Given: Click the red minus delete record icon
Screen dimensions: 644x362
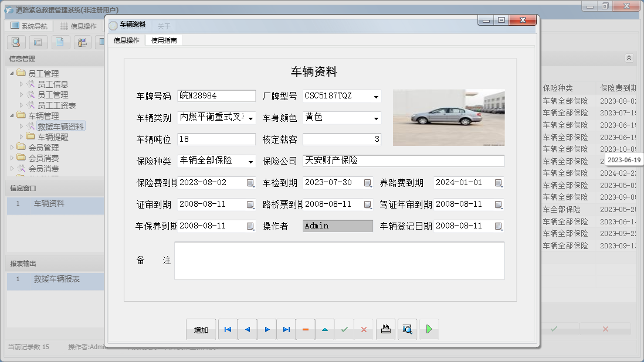Looking at the screenshot, I should click(306, 330).
